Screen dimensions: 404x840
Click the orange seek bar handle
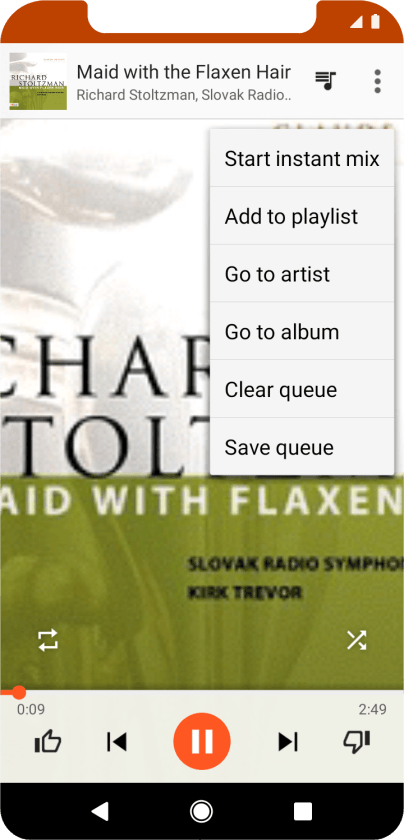(19, 692)
